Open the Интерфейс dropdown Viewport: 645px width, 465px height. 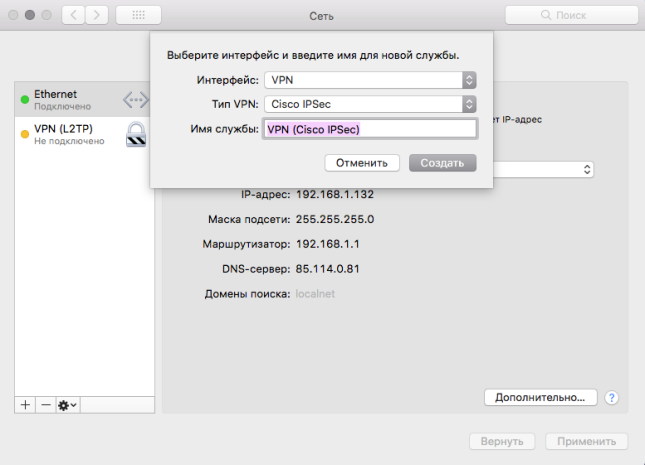click(x=370, y=80)
